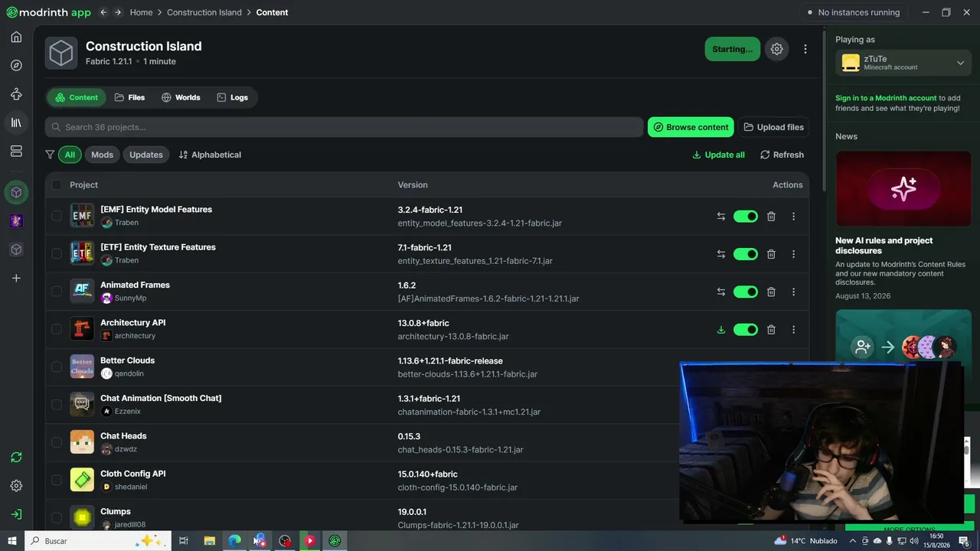This screenshot has height=551, width=980.
Task: Change the Alphabetical sort order
Action: (210, 155)
